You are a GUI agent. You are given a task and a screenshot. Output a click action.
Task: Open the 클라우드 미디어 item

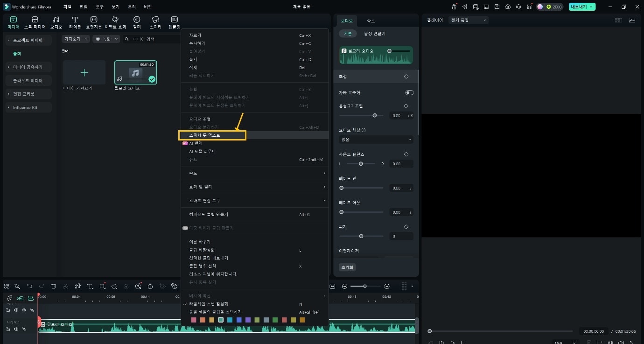pos(28,81)
